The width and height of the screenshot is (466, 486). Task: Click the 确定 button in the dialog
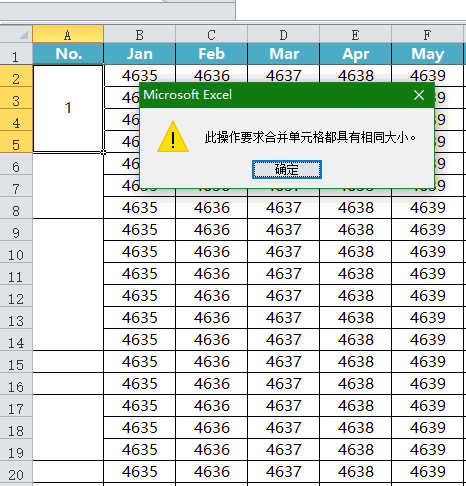[287, 169]
